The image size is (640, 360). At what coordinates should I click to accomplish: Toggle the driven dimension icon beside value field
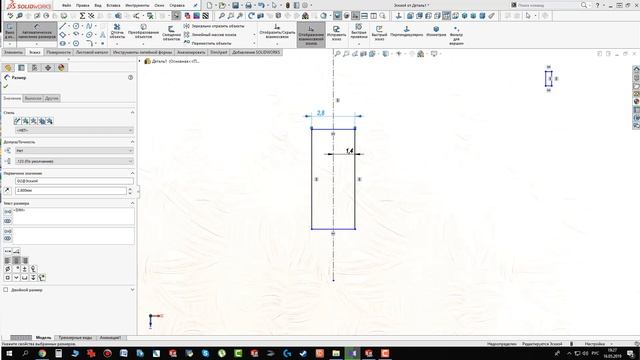(x=7, y=190)
